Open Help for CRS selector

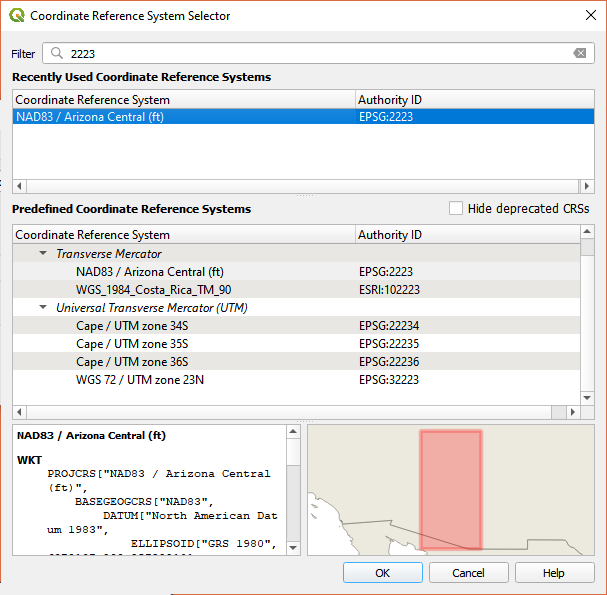pos(553,573)
